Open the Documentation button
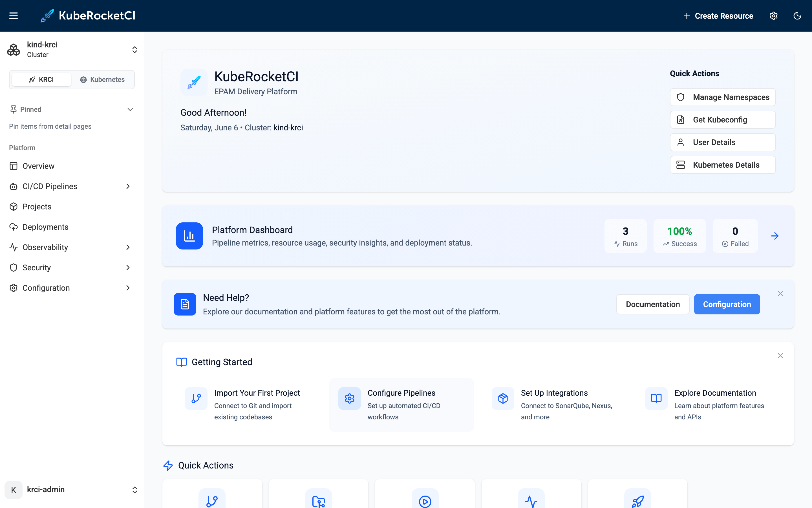 coord(653,305)
